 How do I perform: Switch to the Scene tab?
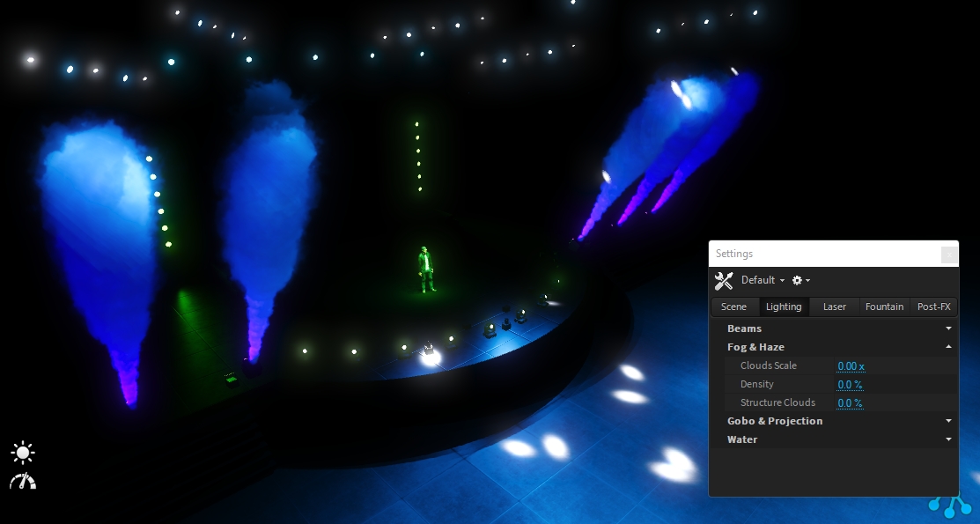733,306
